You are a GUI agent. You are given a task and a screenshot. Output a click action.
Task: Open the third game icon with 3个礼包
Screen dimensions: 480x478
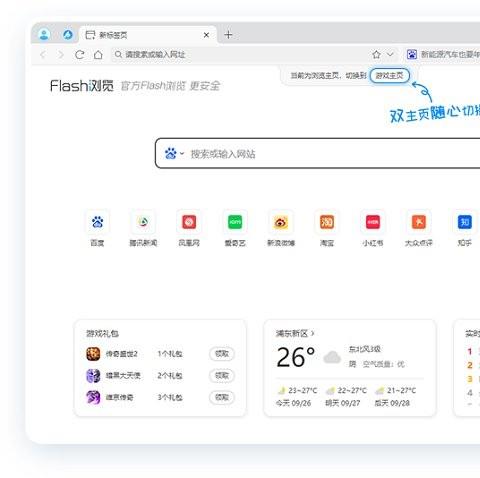(x=93, y=397)
